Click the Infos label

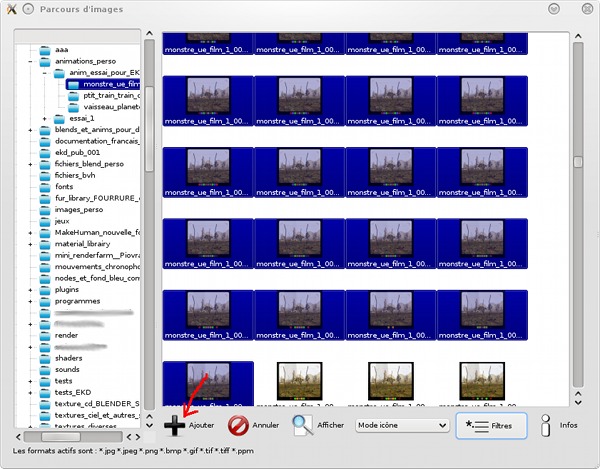[x=569, y=425]
